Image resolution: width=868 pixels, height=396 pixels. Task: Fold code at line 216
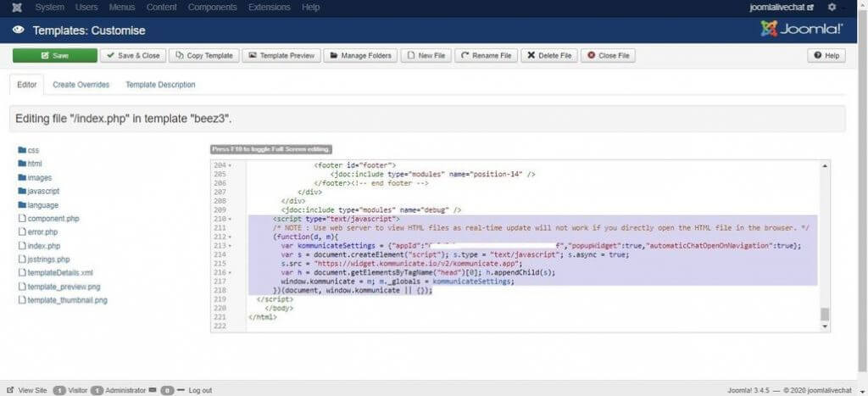click(230, 273)
